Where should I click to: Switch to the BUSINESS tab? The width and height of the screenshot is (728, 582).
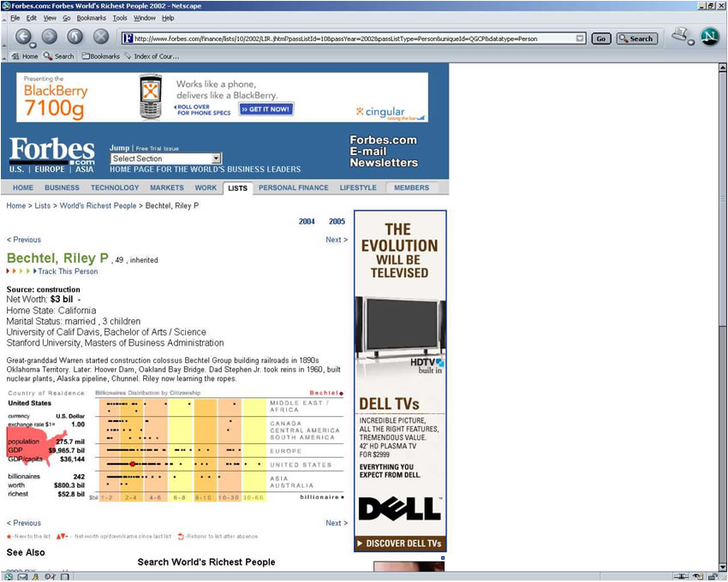pos(62,188)
